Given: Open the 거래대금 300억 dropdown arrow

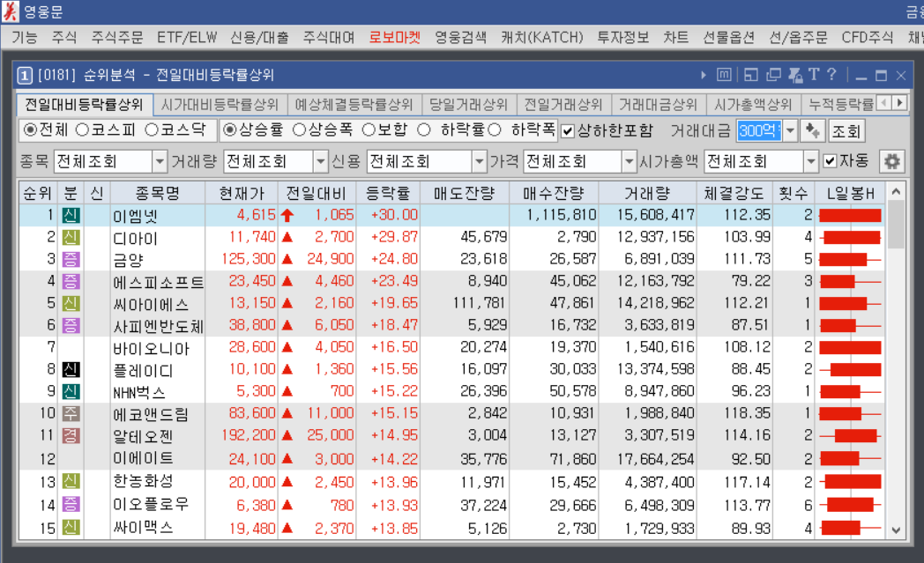Looking at the screenshot, I should (x=790, y=130).
